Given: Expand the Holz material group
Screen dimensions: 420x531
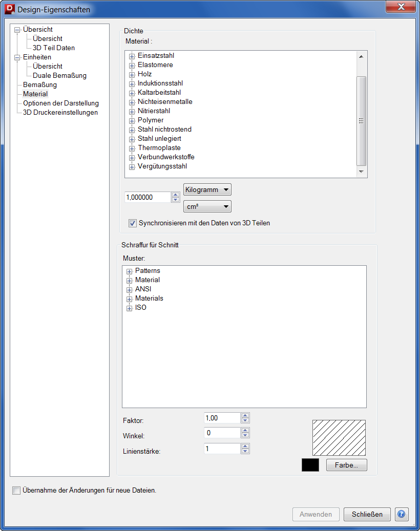Looking at the screenshot, I should click(132, 74).
